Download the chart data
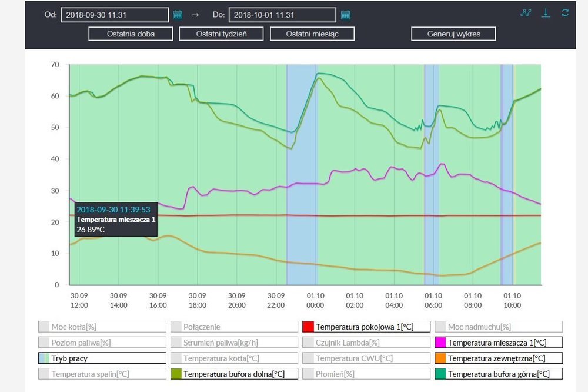The width and height of the screenshot is (588, 392). click(x=546, y=13)
